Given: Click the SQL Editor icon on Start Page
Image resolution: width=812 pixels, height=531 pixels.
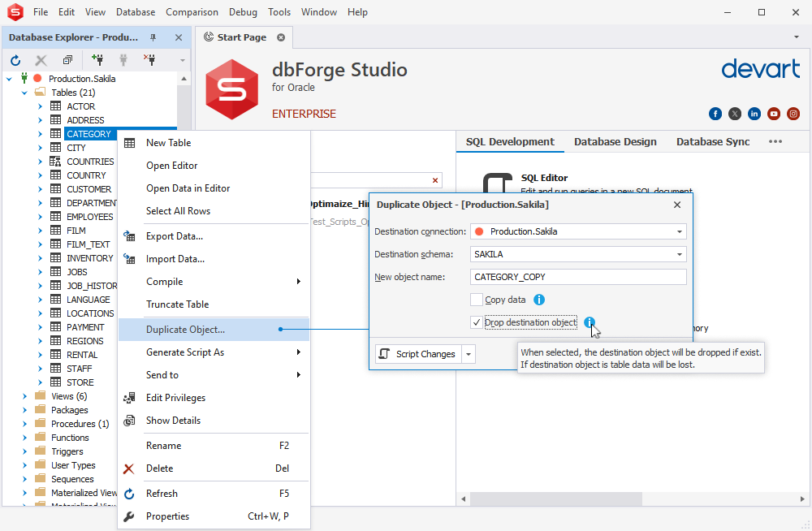Looking at the screenshot, I should pyautogui.click(x=497, y=183).
